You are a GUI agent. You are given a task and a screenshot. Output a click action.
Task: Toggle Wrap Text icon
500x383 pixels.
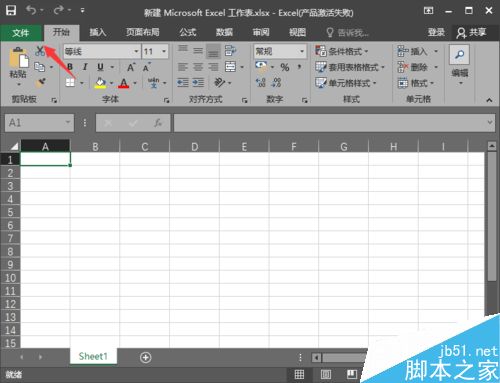pos(230,51)
